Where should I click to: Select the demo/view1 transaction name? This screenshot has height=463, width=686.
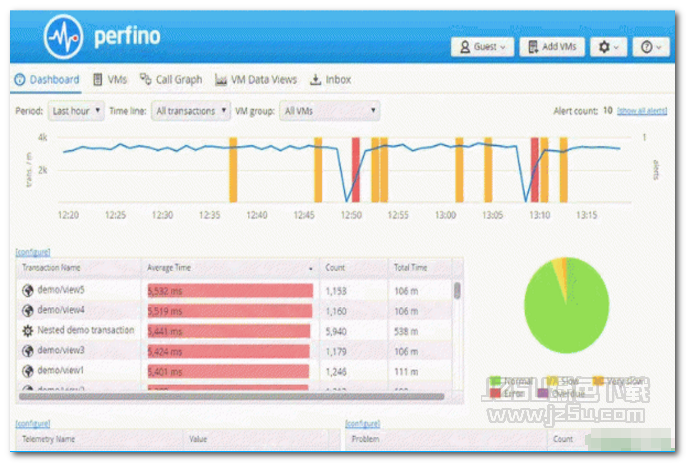(x=60, y=370)
